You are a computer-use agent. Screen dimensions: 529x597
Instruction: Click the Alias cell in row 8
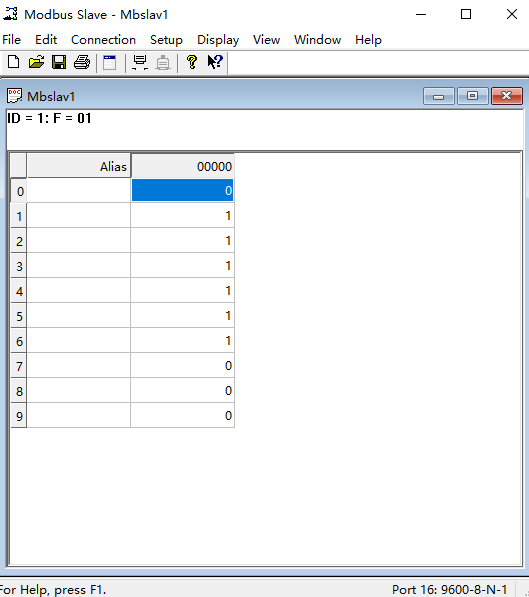click(79, 391)
